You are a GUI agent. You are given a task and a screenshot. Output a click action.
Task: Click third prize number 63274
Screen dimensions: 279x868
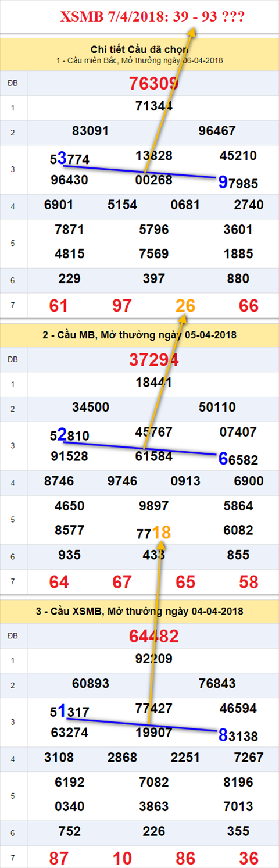click(x=70, y=733)
